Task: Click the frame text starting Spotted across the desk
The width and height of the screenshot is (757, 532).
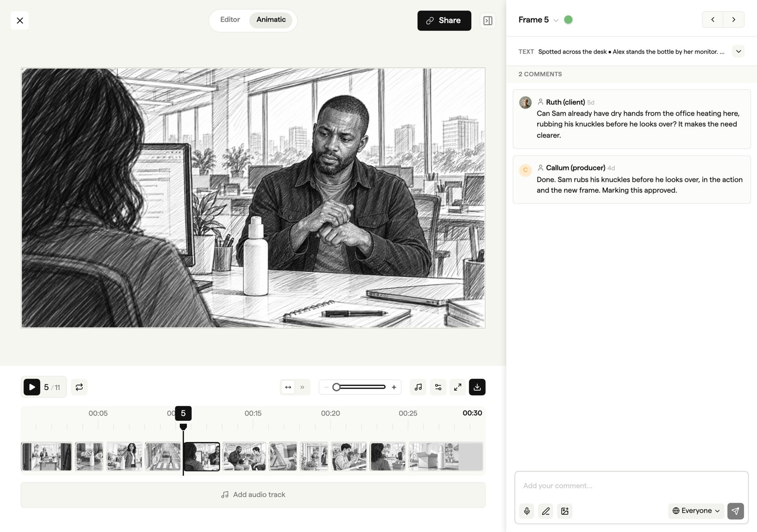Action: (x=631, y=52)
